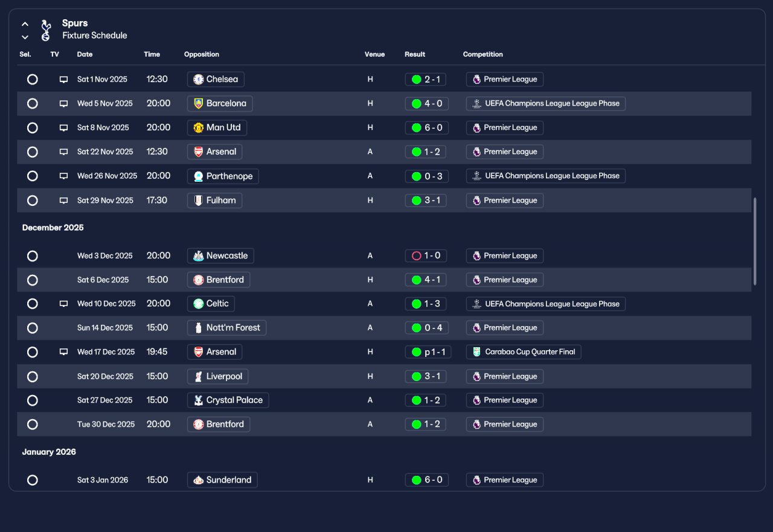773x532 pixels.
Task: Open the Fulham opposition button
Action: [214, 200]
